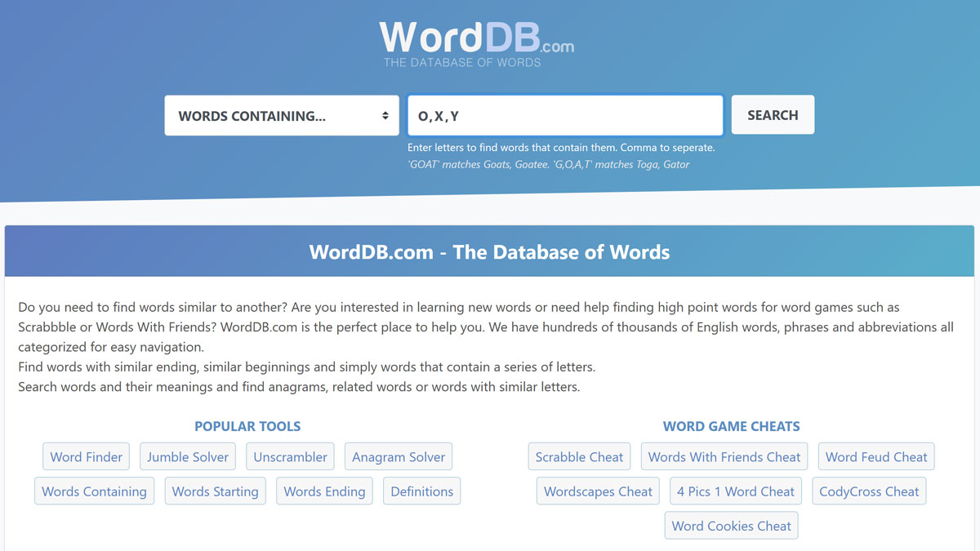The image size is (980, 551).
Task: Open the Words With Friends Cheat link
Action: coord(724,457)
